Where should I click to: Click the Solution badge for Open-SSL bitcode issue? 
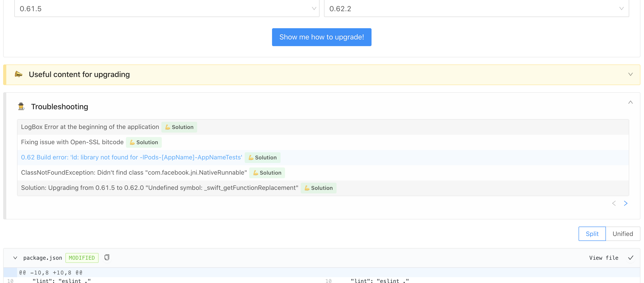[x=144, y=142]
